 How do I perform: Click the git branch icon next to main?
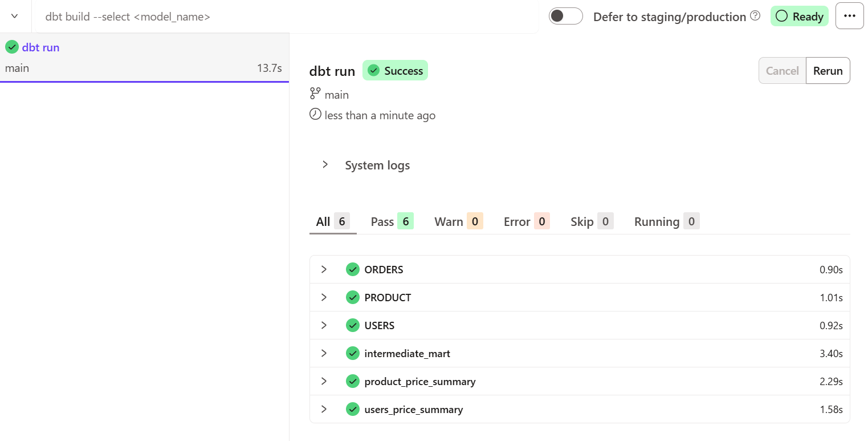[x=315, y=94]
